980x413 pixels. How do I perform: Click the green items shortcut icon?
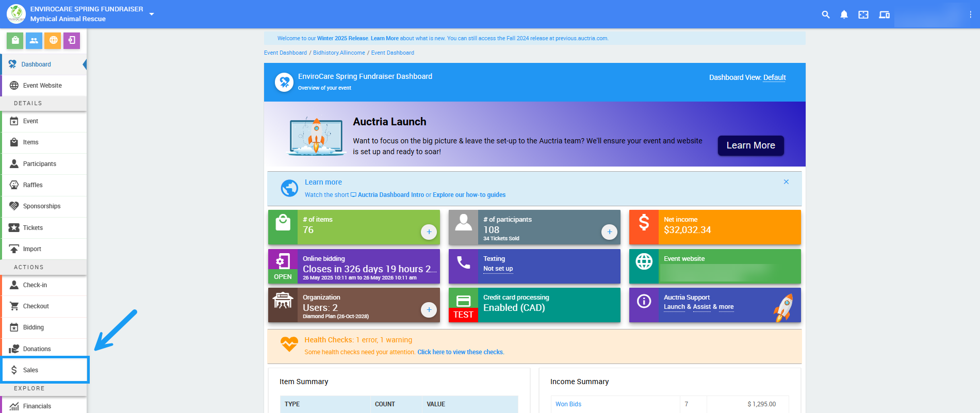[x=15, y=40]
